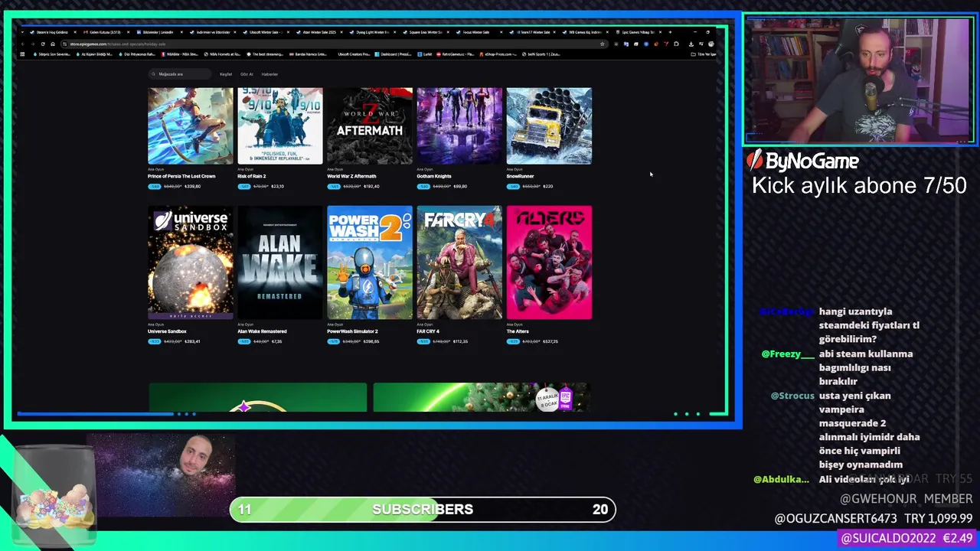980x551 pixels.
Task: Switch to the Gelen Kutusu browser tab
Action: click(105, 32)
